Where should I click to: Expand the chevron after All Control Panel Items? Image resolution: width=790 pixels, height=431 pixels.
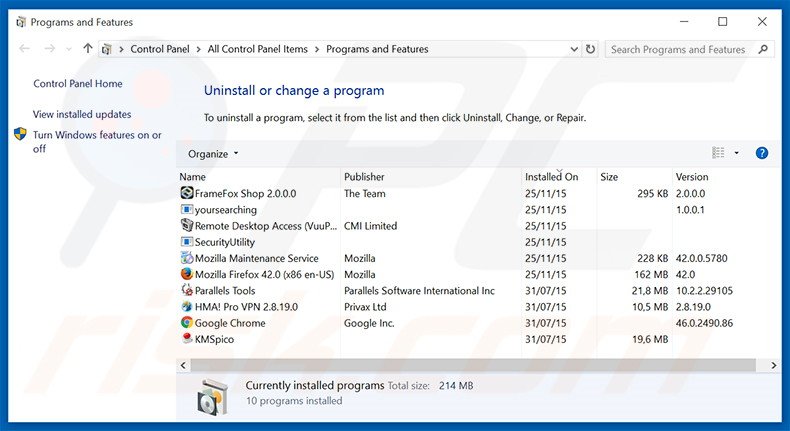[x=317, y=49]
